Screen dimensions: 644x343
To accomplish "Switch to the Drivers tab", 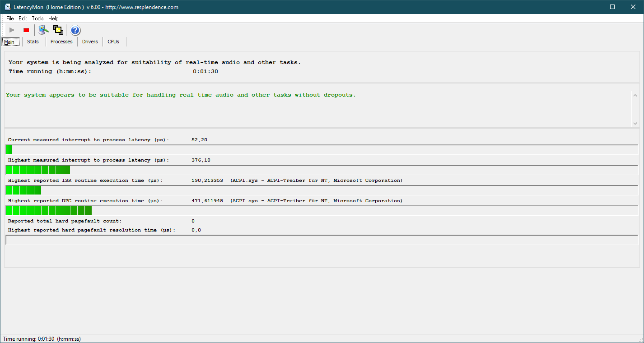I will click(90, 42).
